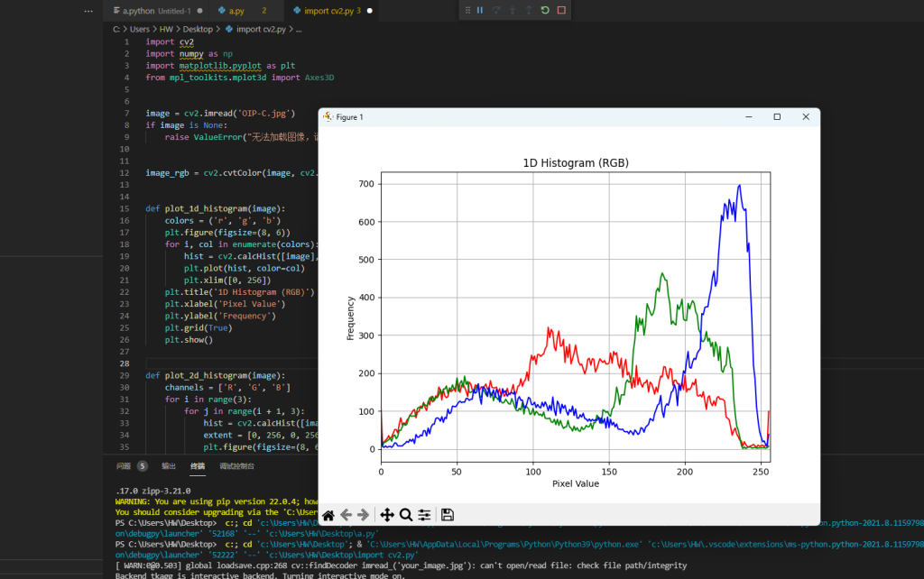Click 'plt.show()' on line 26
The height and width of the screenshot is (579, 924).
(189, 339)
